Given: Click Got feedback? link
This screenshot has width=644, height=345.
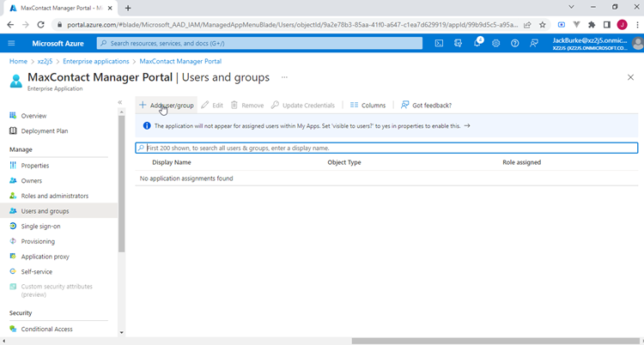Looking at the screenshot, I should [x=426, y=106].
